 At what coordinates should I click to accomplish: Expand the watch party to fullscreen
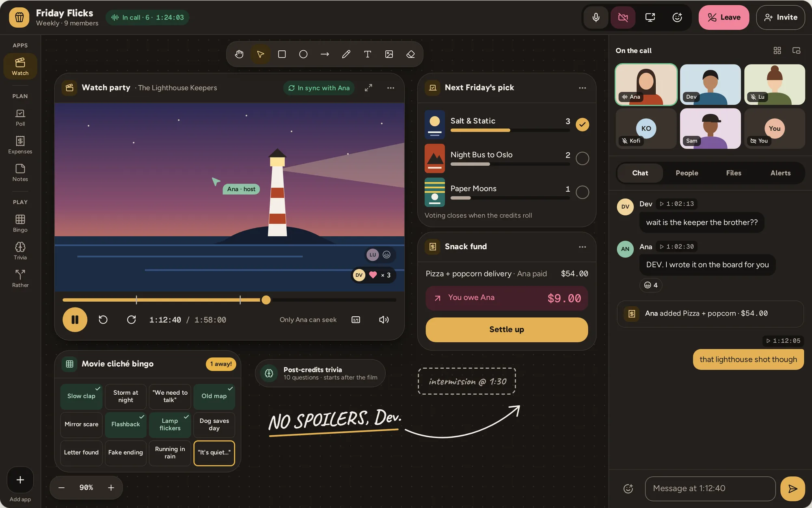[368, 88]
